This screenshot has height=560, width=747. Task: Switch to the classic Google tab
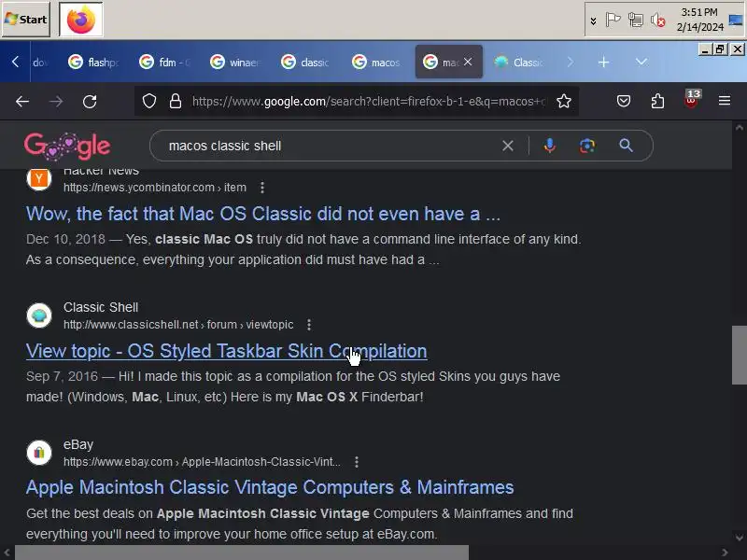click(x=306, y=62)
